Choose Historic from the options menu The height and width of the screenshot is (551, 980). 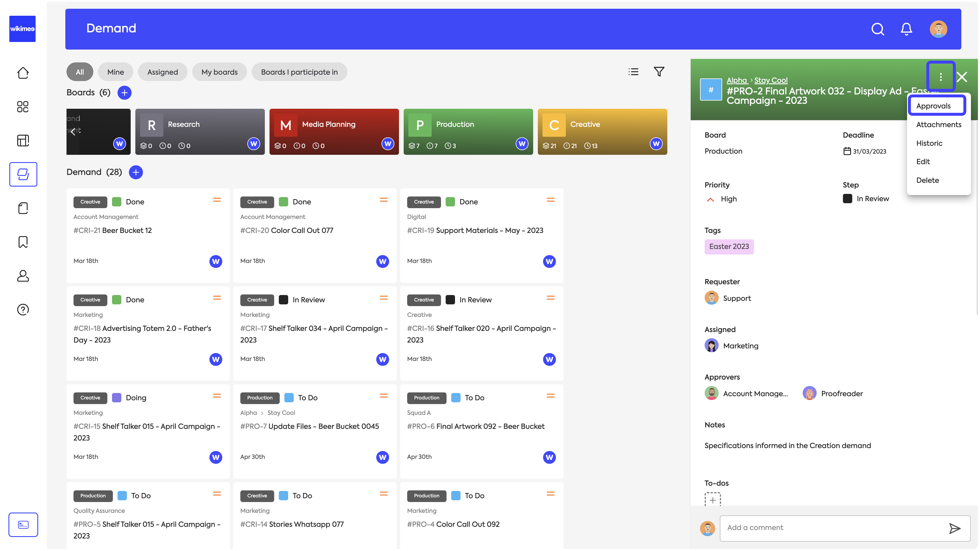click(x=929, y=143)
